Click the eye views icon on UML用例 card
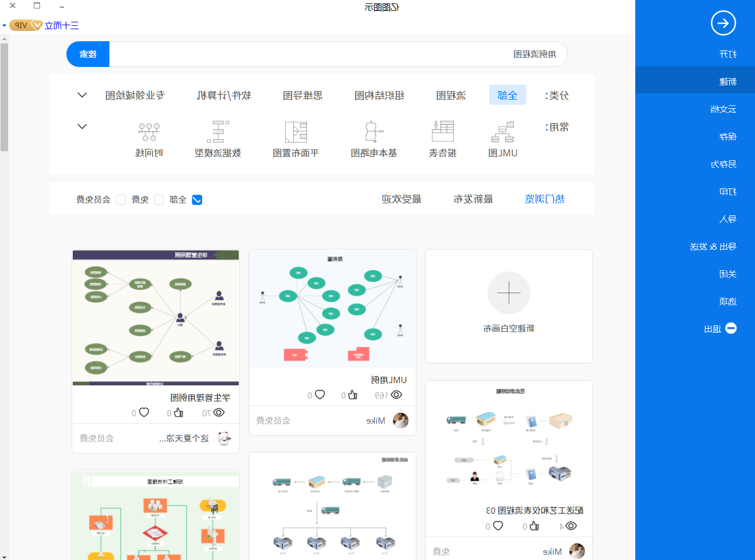The image size is (755, 560). (x=396, y=395)
